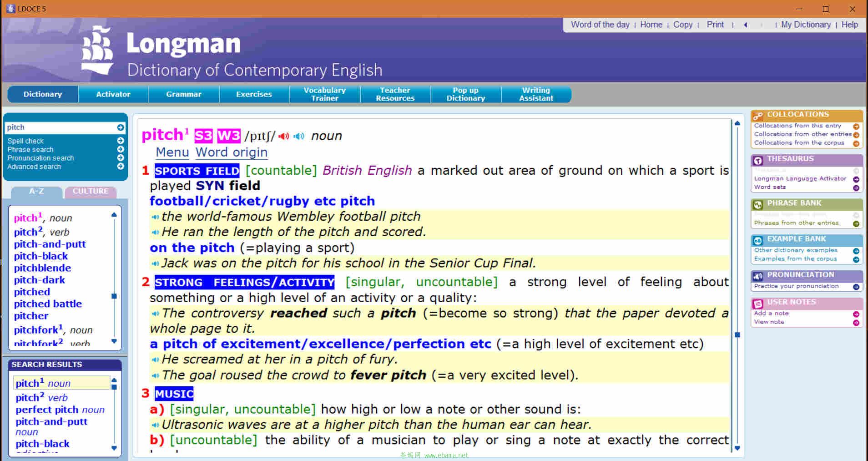Image resolution: width=868 pixels, height=461 pixels.
Task: Open the Vocabulary Trainer tab
Action: 325,94
